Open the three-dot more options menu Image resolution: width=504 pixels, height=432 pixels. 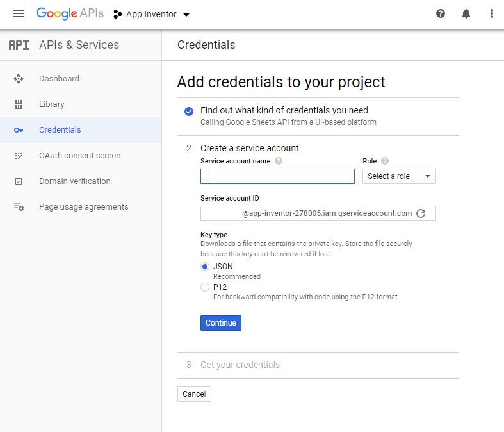coord(491,14)
